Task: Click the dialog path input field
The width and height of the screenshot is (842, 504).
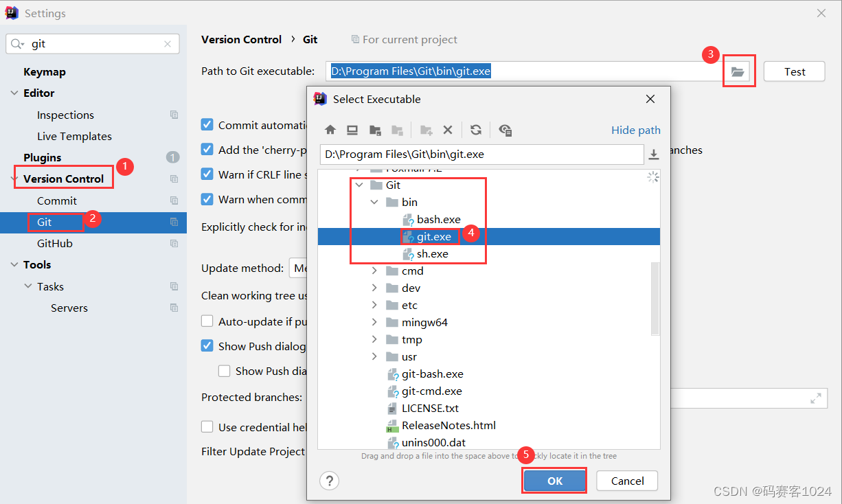Action: [481, 154]
